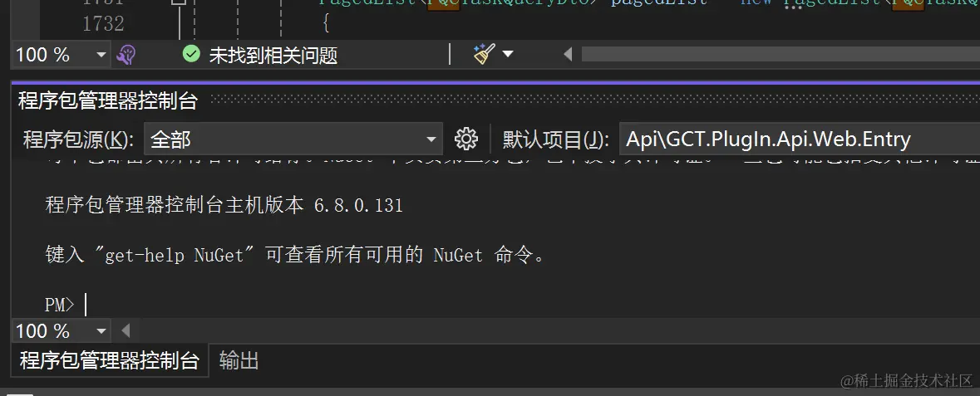The height and width of the screenshot is (396, 980).
Task: Click the console horizontal scroll left arrow
Action: coord(126,330)
